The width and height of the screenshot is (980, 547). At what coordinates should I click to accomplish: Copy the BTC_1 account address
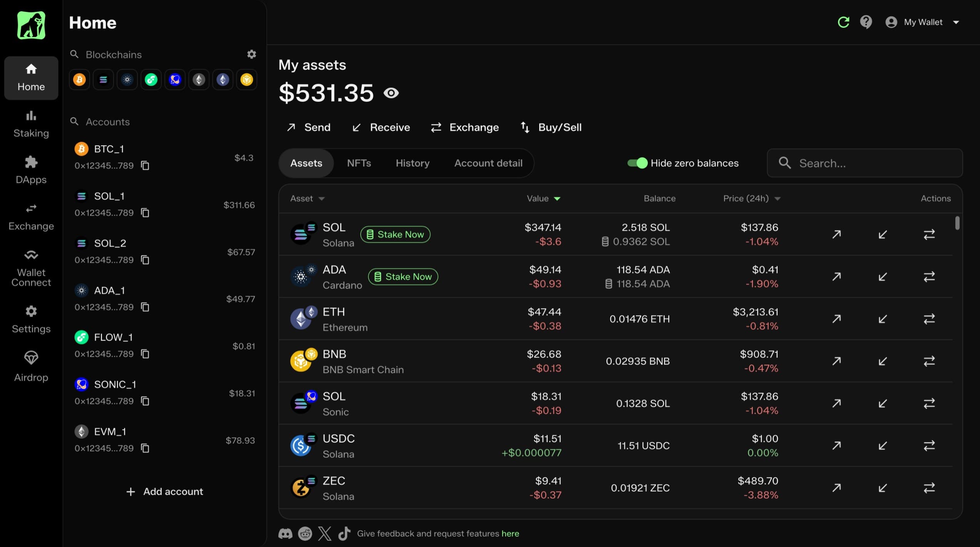tap(145, 166)
